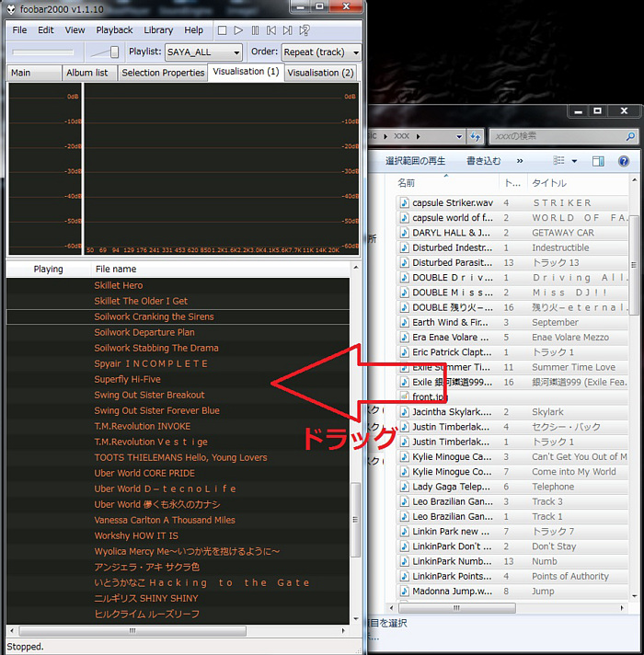Viewport: 644px width, 655px height.
Task: Click the Explorer help icon
Action: point(624,161)
